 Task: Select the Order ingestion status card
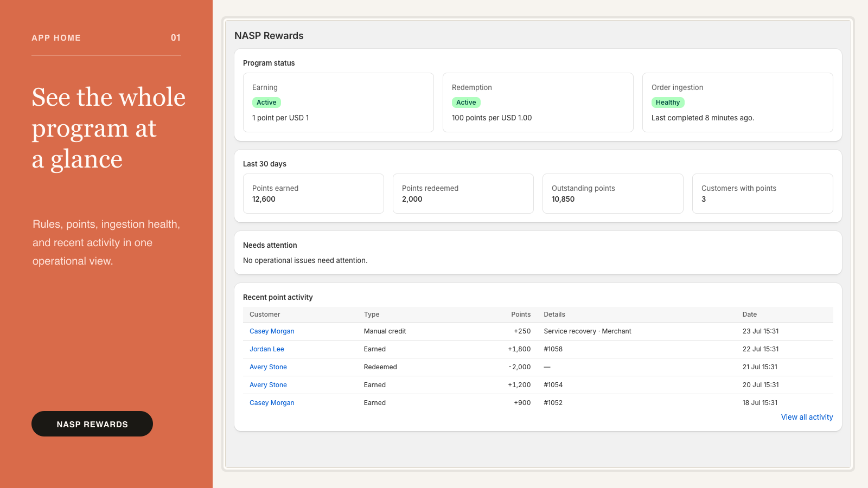pyautogui.click(x=738, y=102)
